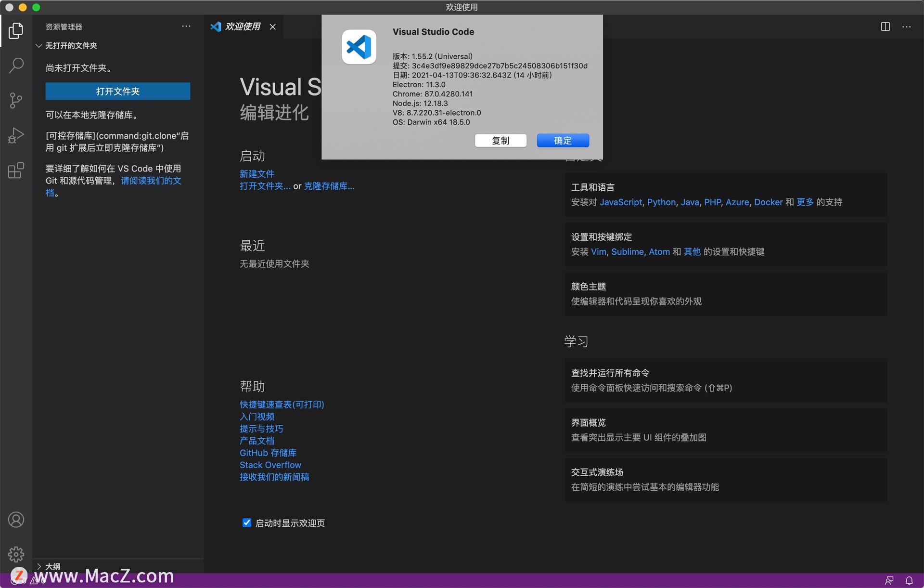Close the 欢迎使用 tab
Image resolution: width=924 pixels, height=588 pixels.
pyautogui.click(x=273, y=26)
